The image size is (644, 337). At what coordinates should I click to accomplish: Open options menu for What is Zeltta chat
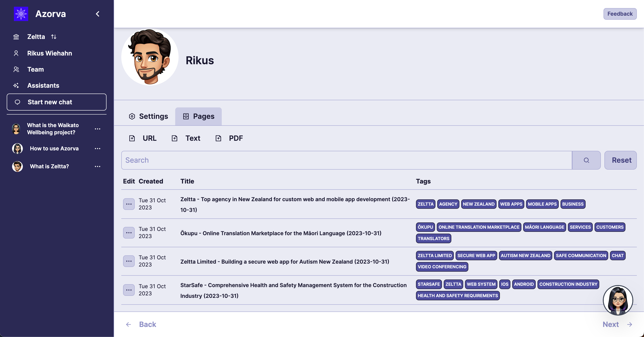97,166
